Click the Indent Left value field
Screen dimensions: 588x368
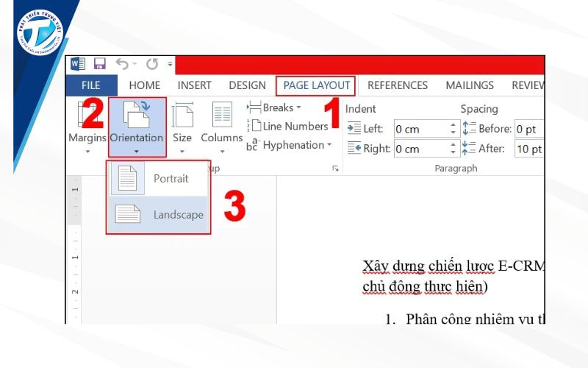pos(420,129)
